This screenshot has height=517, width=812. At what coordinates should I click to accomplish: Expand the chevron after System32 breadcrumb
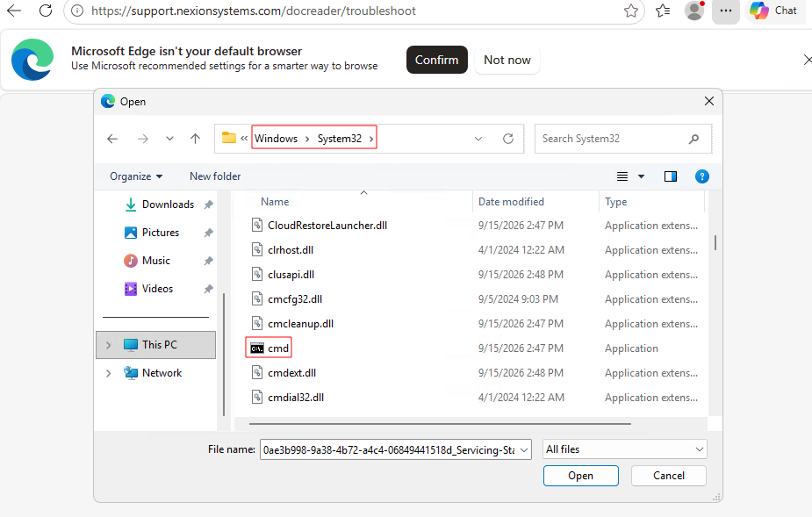pyautogui.click(x=371, y=139)
